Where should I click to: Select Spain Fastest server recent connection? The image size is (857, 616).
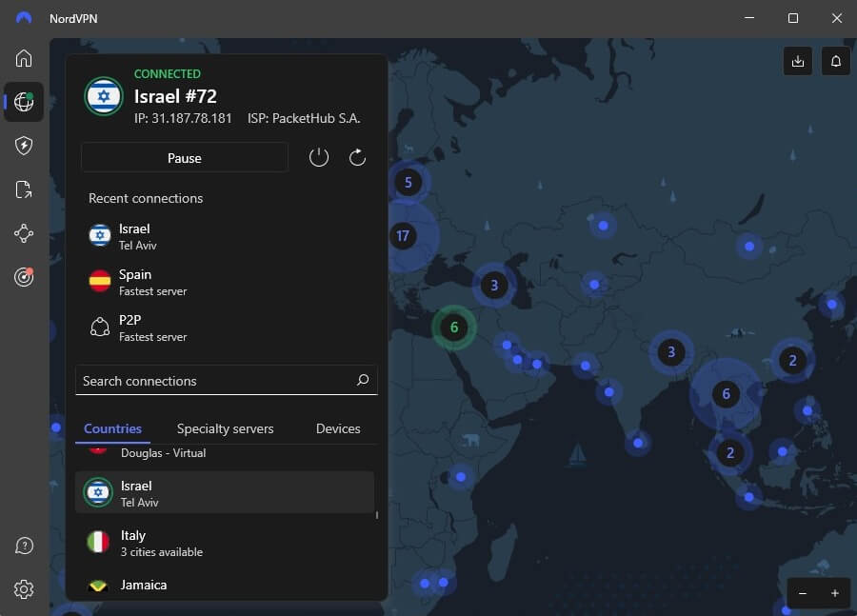[x=227, y=282]
